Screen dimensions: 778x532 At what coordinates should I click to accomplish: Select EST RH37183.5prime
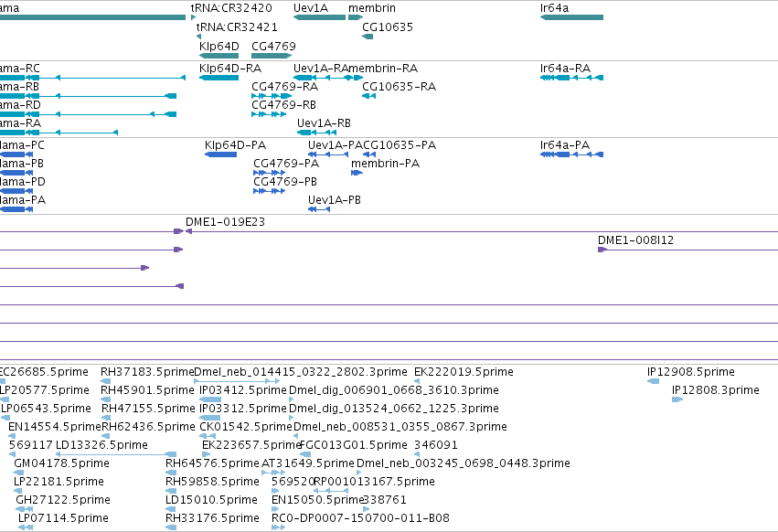coord(106,381)
